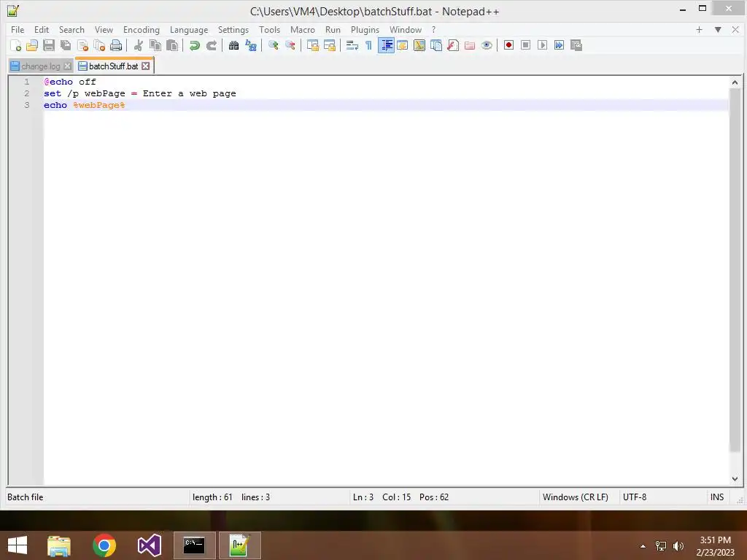Toggle the Monitoring eye icon
747x560 pixels.
point(487,45)
